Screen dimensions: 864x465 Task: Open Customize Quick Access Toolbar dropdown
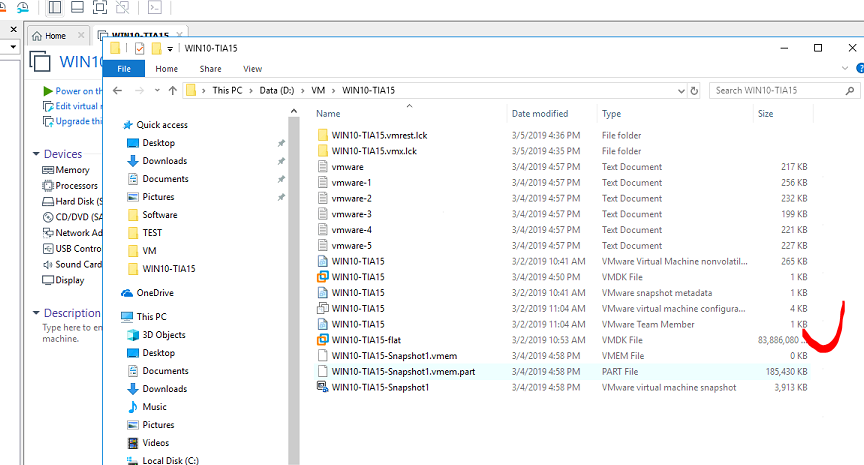[x=170, y=48]
